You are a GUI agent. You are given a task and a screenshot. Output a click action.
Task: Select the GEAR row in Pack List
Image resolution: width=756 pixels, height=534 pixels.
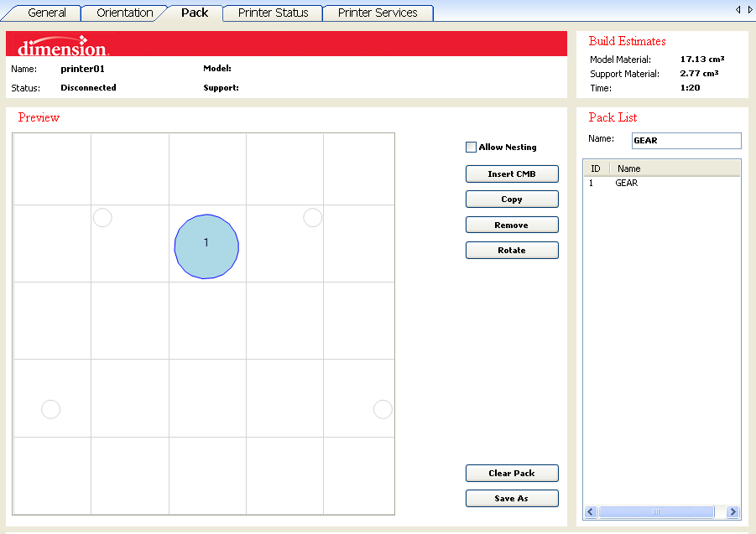pyautogui.click(x=661, y=183)
